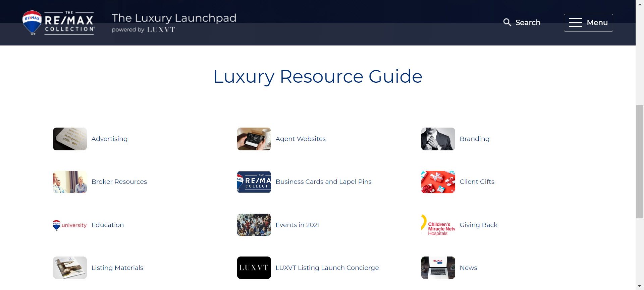Screen dimensions: 644x290
Task: Click the Luxury Resource Guide heading
Action: pos(318,77)
